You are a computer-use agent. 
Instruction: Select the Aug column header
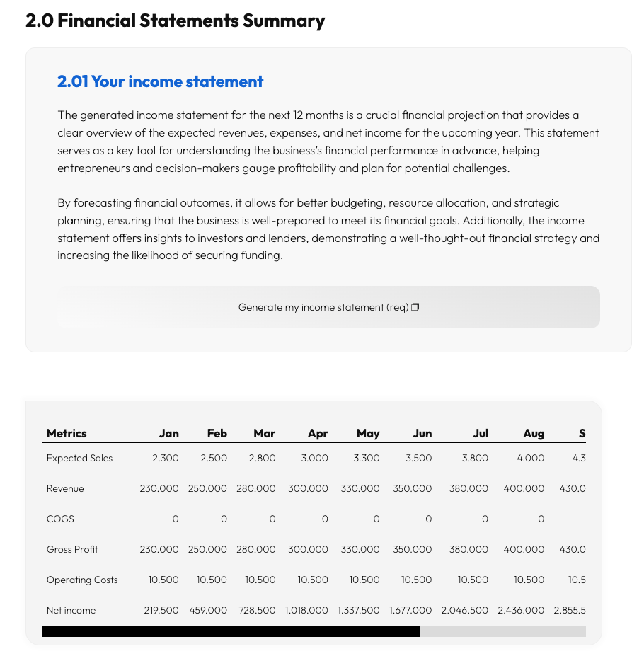pyautogui.click(x=534, y=433)
